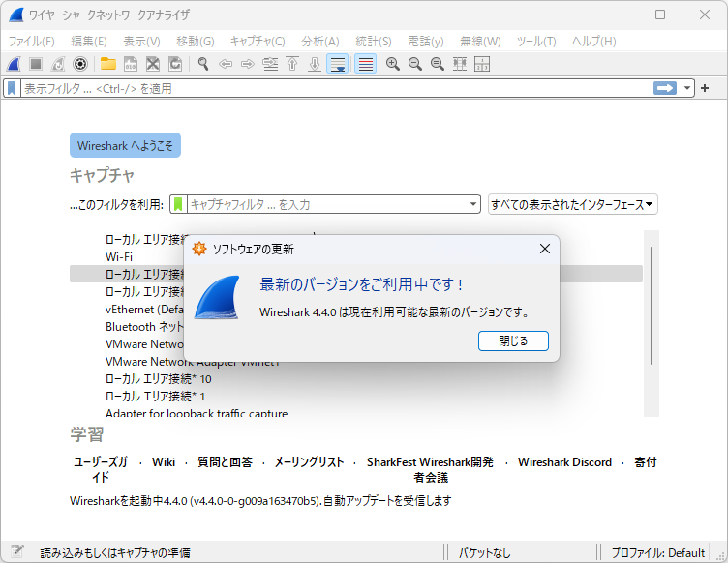Open capture options gear icon
Screen dimensions: 728x563
tap(80, 64)
